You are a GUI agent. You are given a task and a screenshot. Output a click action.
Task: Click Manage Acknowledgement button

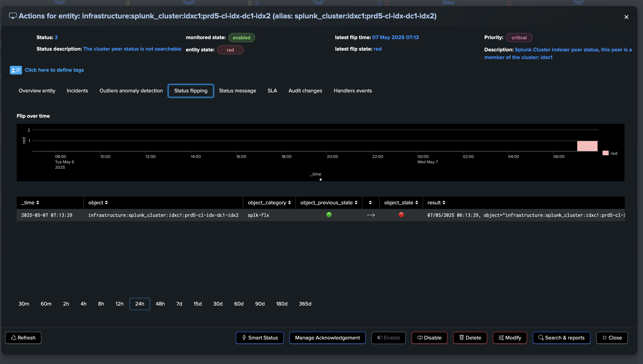(x=327, y=338)
